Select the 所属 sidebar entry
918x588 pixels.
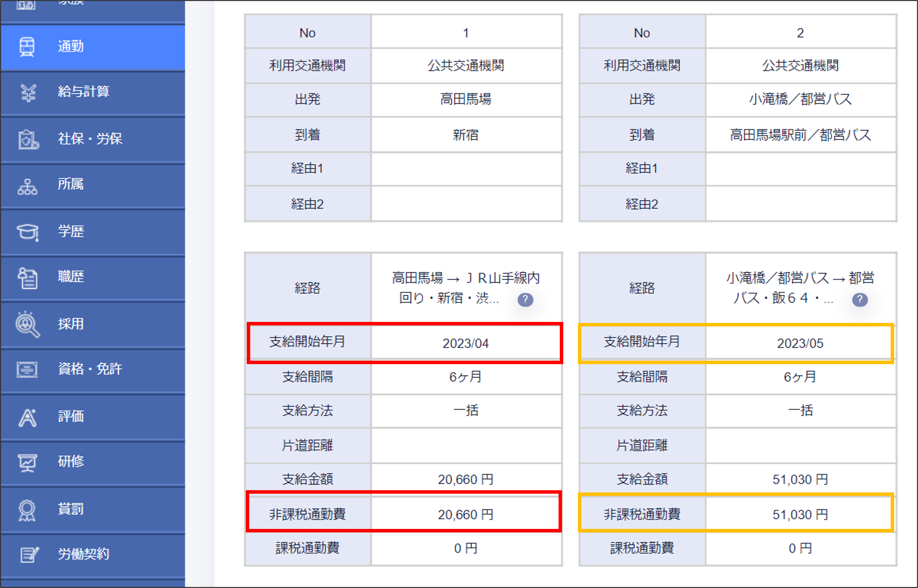click(71, 184)
